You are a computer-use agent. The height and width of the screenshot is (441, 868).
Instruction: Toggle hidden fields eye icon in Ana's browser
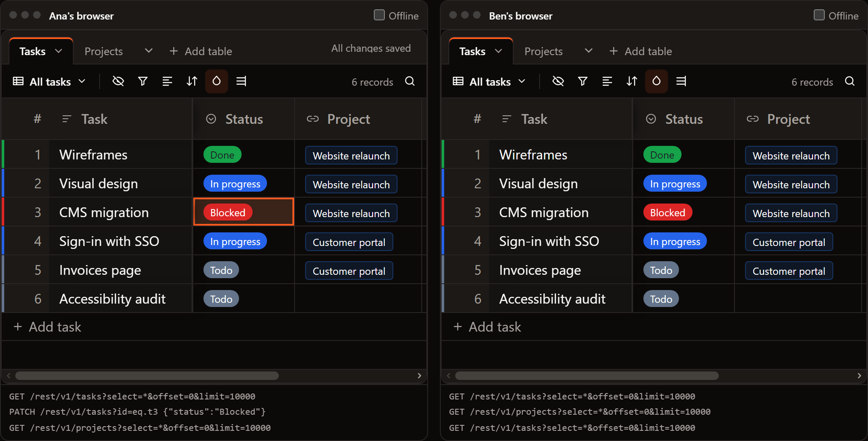point(118,81)
